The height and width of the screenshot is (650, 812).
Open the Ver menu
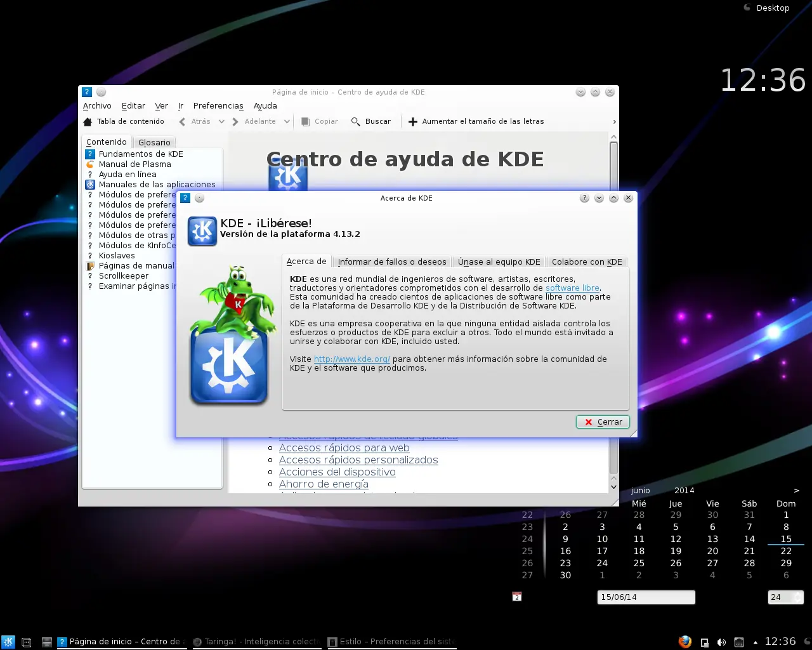tap(162, 106)
